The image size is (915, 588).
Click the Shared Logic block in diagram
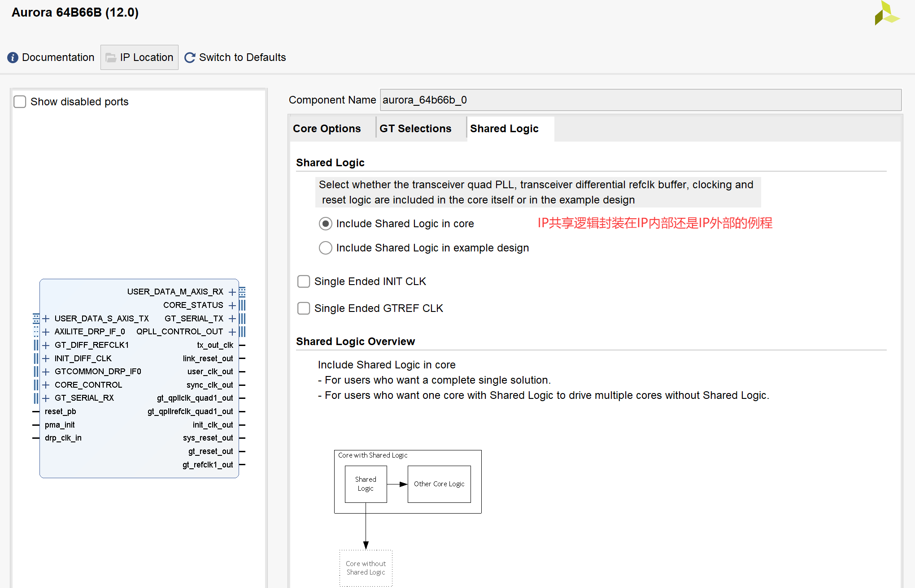(x=366, y=484)
